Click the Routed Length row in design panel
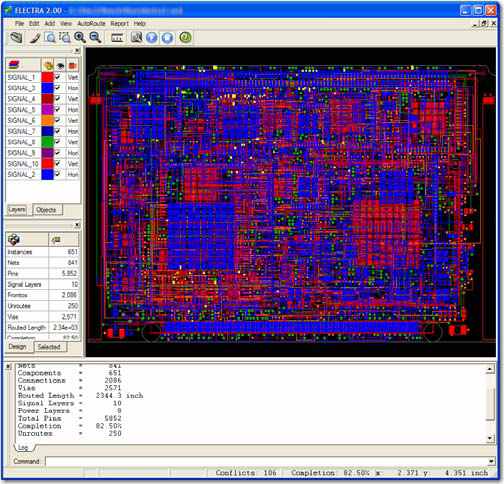Screen dimensions: 504x484 42,328
